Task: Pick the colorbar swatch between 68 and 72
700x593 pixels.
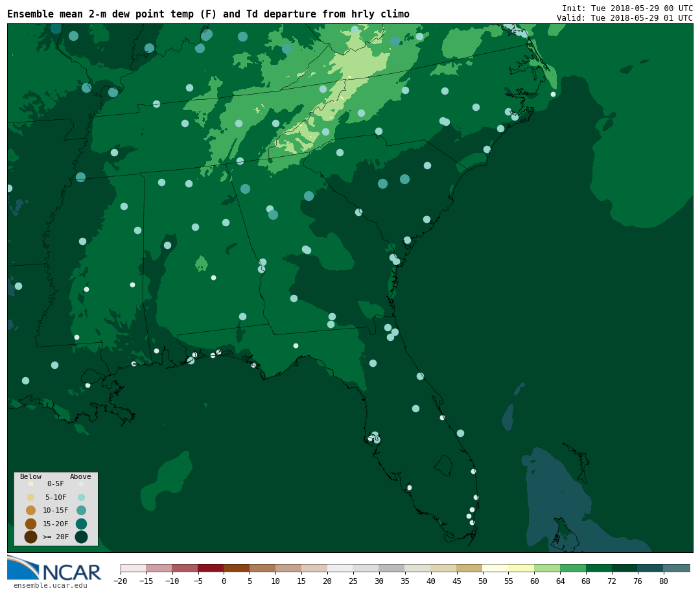Action: (599, 568)
